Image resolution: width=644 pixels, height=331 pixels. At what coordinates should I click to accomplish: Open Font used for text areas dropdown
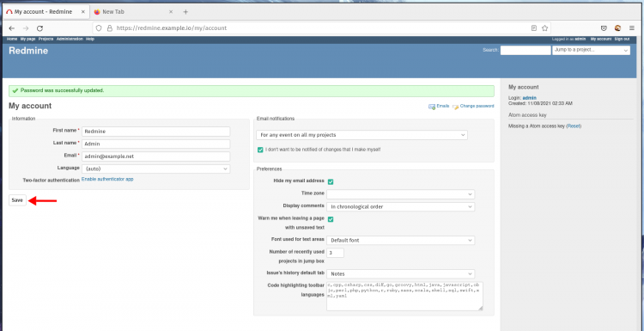tap(401, 240)
